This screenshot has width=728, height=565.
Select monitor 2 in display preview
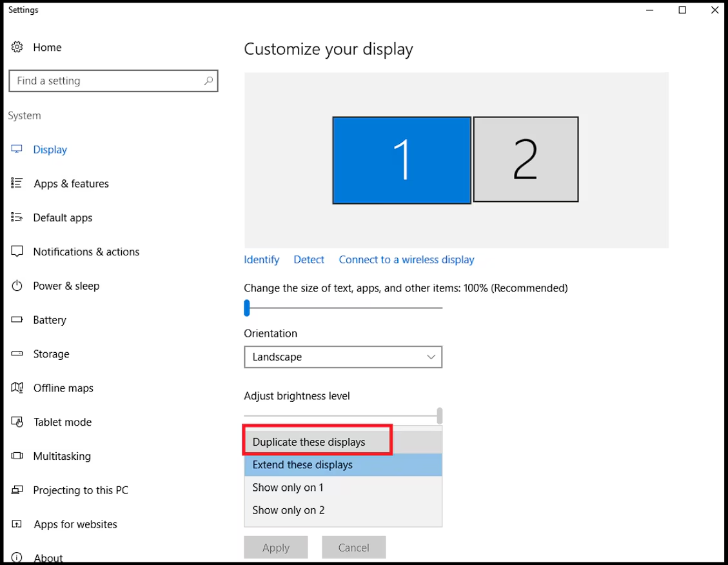pos(526,159)
